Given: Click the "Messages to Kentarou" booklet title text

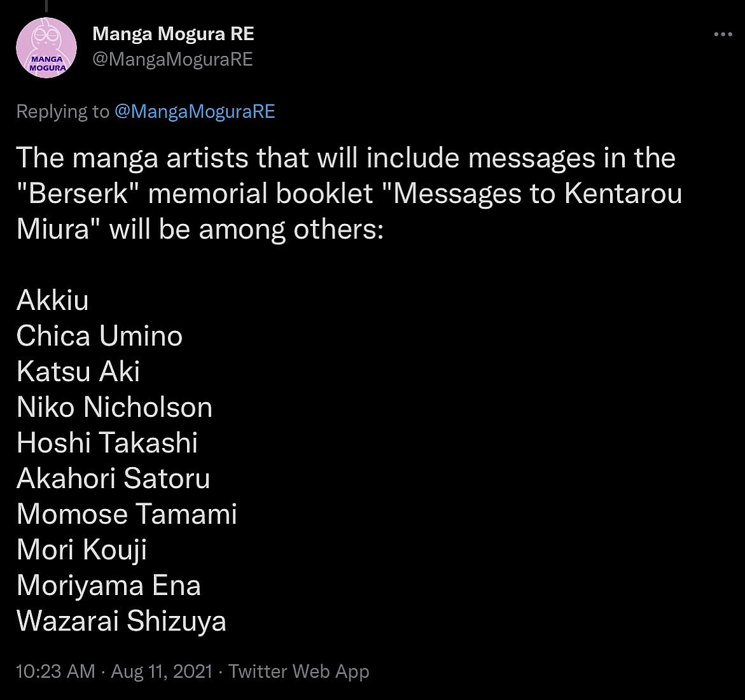Looking at the screenshot, I should [538, 193].
